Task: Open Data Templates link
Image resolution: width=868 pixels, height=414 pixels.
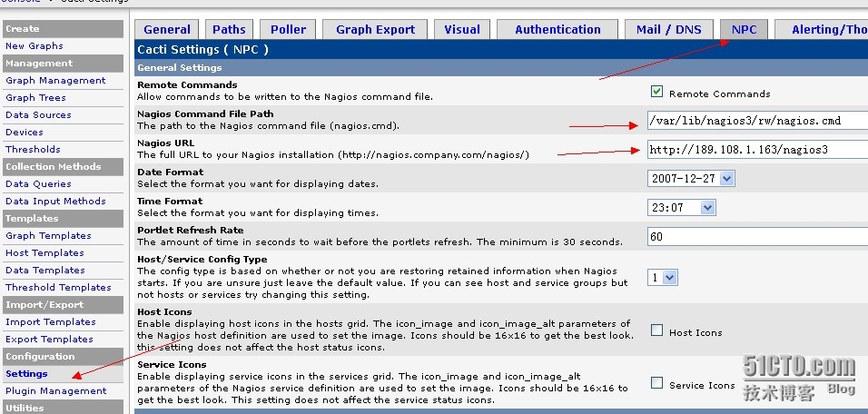Action: (x=44, y=270)
